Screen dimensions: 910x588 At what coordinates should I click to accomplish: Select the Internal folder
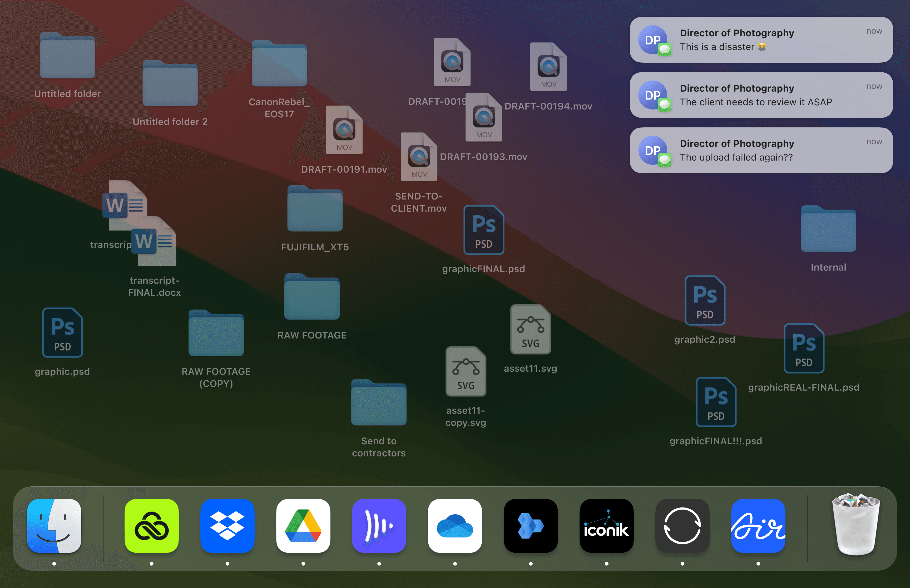click(x=828, y=230)
